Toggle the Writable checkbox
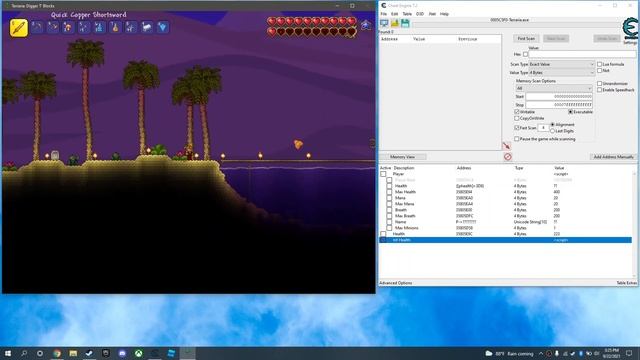The height and width of the screenshot is (360, 640). tap(517, 112)
